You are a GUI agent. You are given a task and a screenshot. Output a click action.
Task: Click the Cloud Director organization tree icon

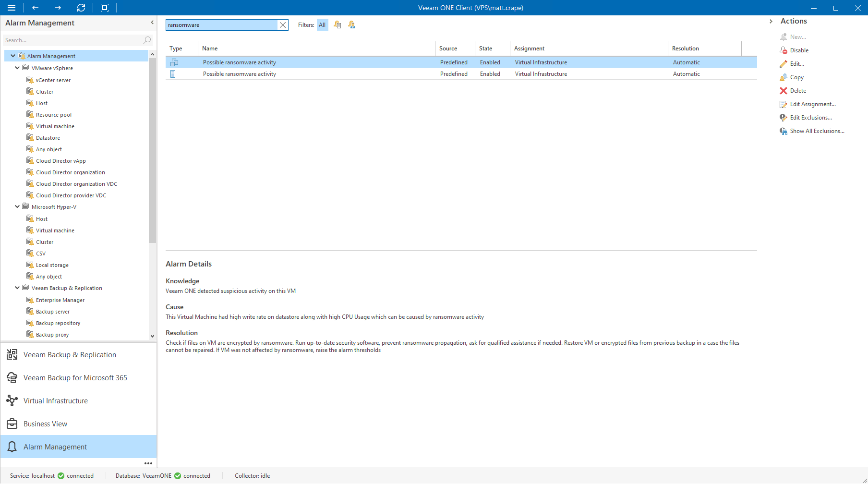point(30,172)
